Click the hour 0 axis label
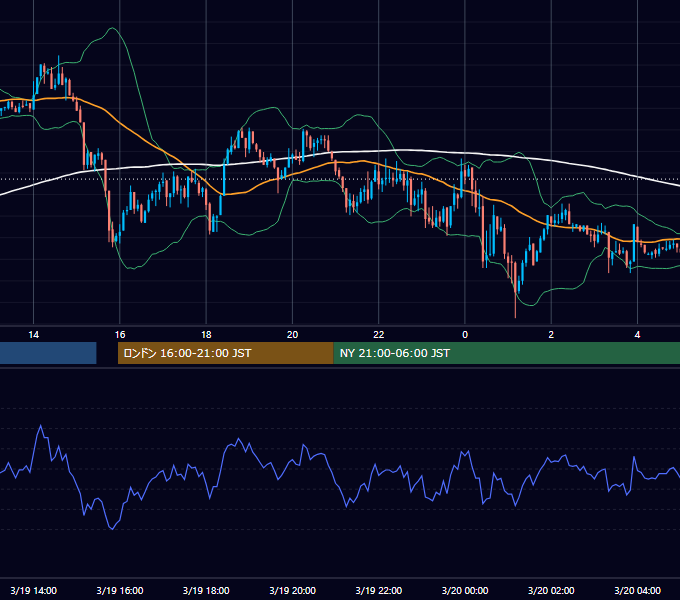This screenshot has height=600, width=680. click(465, 335)
